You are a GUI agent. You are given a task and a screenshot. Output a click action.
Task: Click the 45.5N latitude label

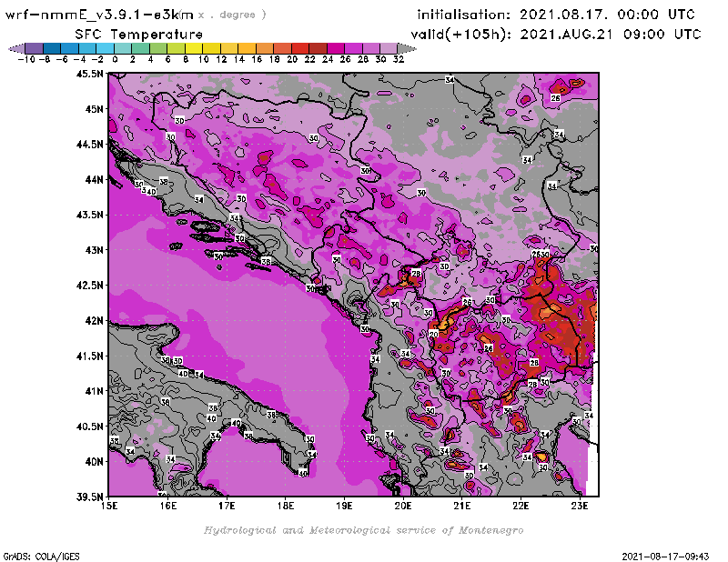tap(89, 74)
